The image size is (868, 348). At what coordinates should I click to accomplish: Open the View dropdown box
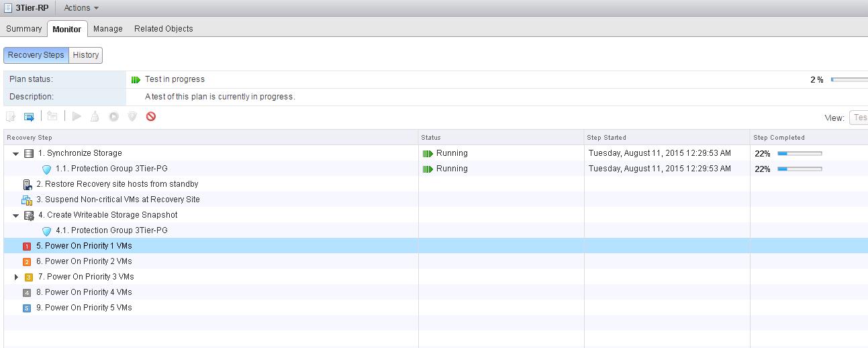859,118
